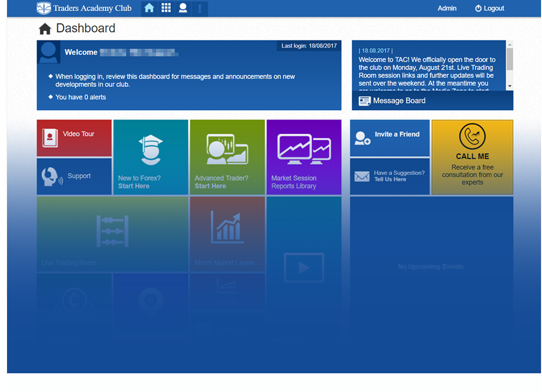The height and width of the screenshot is (392, 542).
Task: Open the Support headset tile
Action: click(x=74, y=176)
